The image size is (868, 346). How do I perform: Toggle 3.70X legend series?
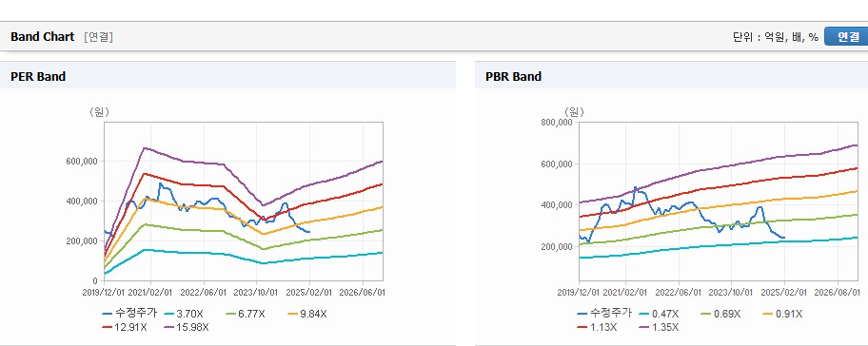[x=184, y=314]
